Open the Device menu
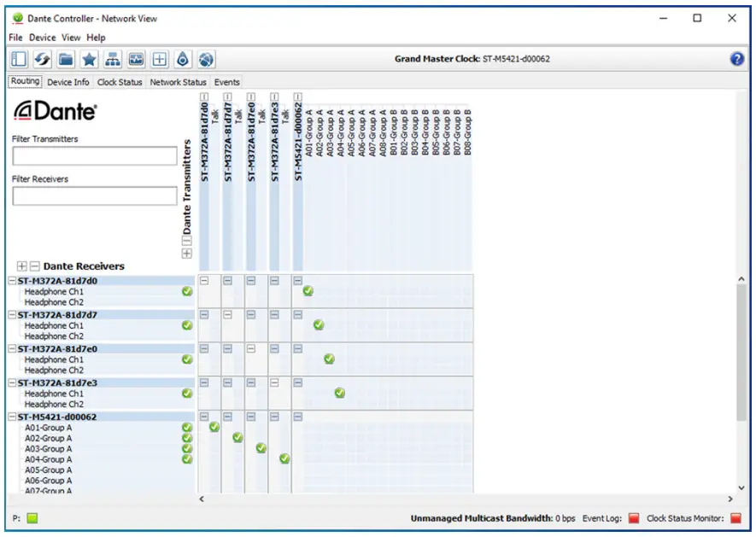This screenshot has height=537, width=756. click(42, 38)
